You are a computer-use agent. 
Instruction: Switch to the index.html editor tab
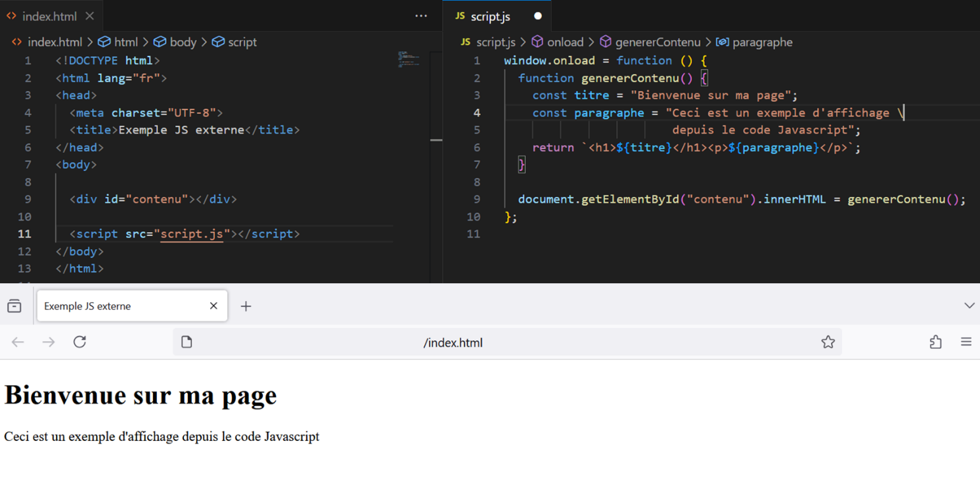[x=49, y=16]
